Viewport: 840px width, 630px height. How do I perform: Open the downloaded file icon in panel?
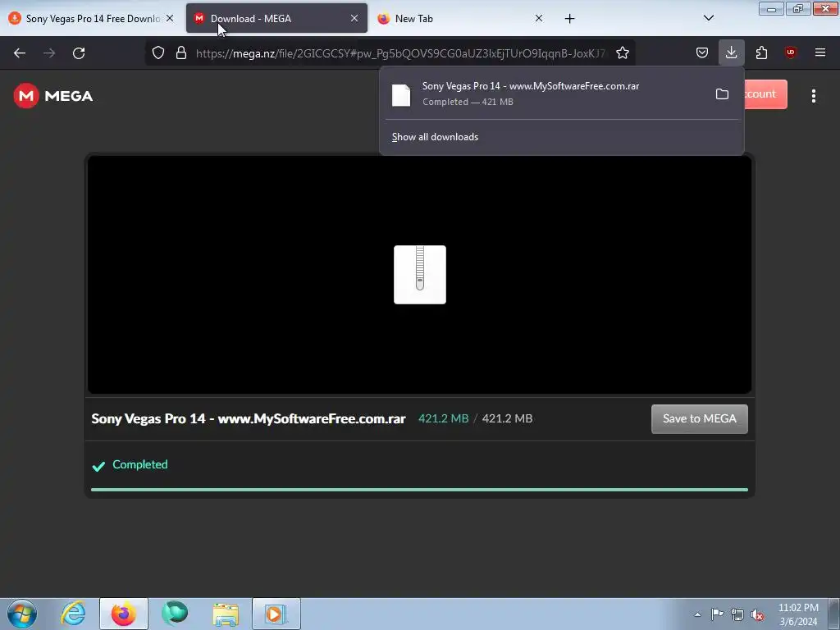tap(400, 95)
